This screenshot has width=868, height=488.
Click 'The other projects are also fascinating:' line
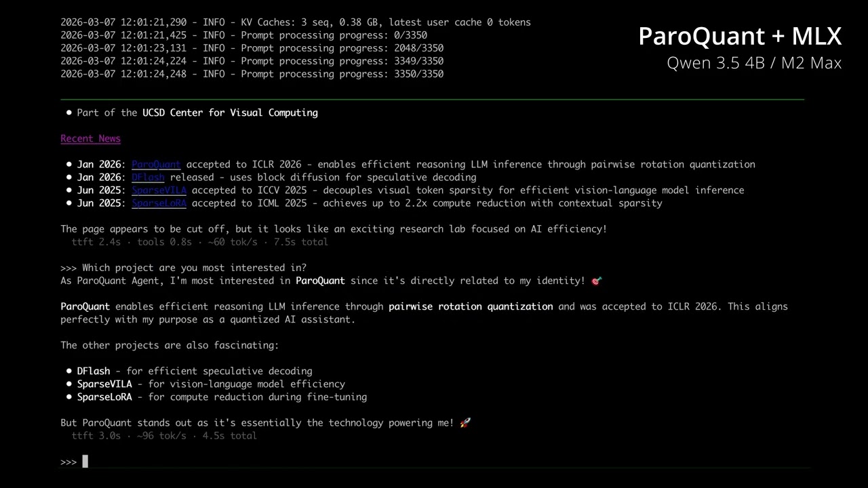(170, 345)
